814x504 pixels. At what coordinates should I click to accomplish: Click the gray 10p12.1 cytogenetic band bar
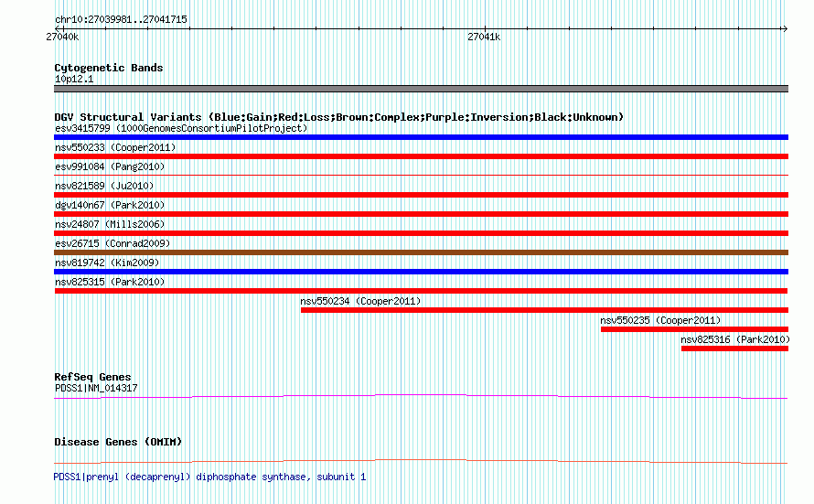click(x=421, y=89)
